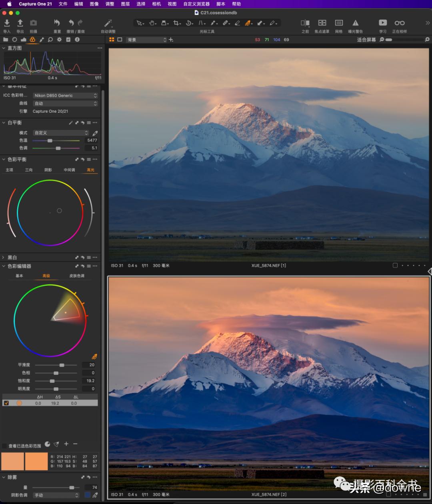Switch to 皮肤色调 tab in Color Editor

click(x=77, y=276)
